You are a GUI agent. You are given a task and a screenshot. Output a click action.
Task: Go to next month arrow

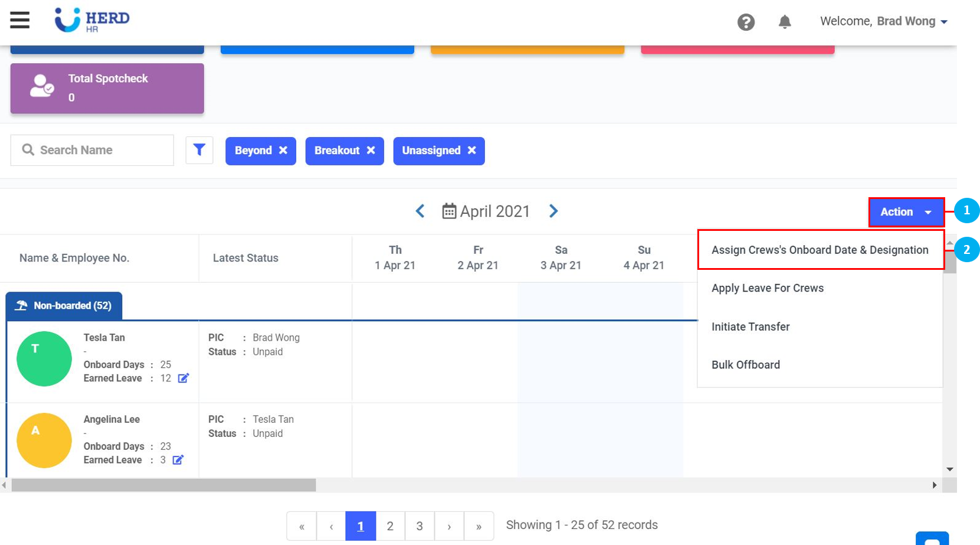pyautogui.click(x=553, y=211)
